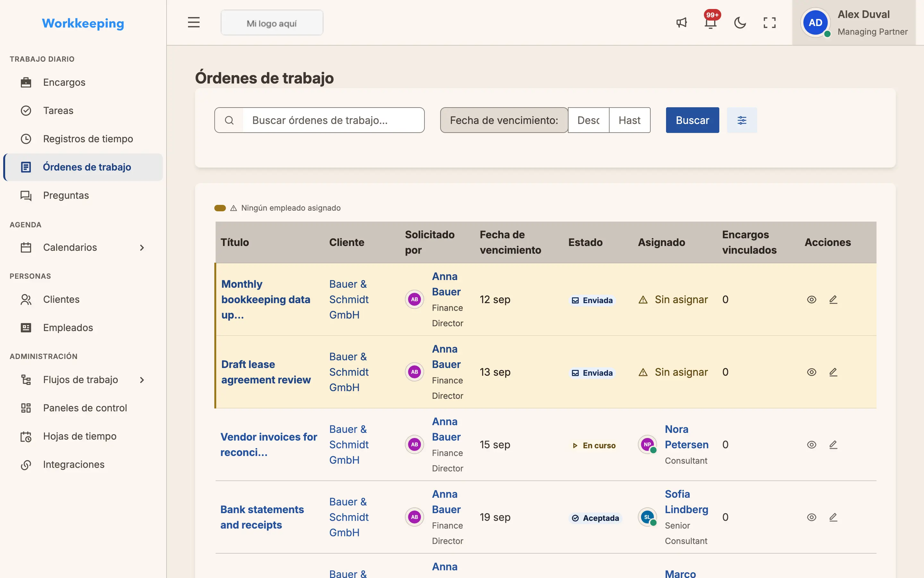Open the advanced filters sliders icon
The height and width of the screenshot is (578, 924).
(741, 120)
